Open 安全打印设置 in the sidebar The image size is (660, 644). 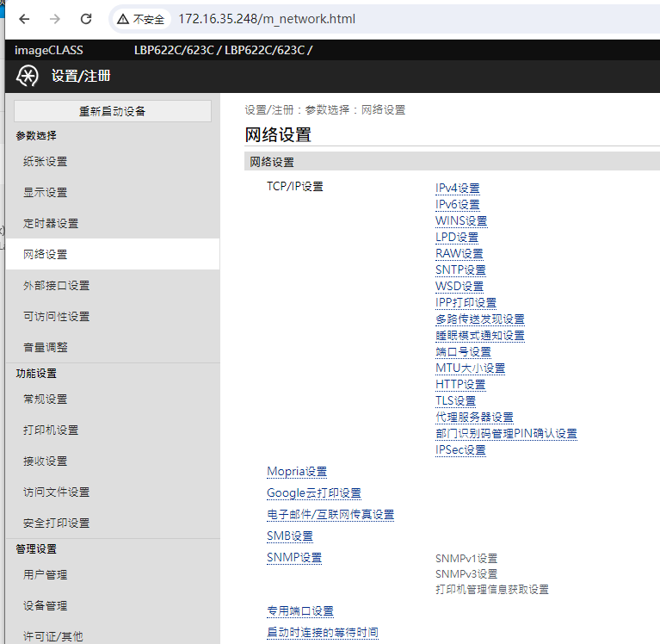coord(57,523)
